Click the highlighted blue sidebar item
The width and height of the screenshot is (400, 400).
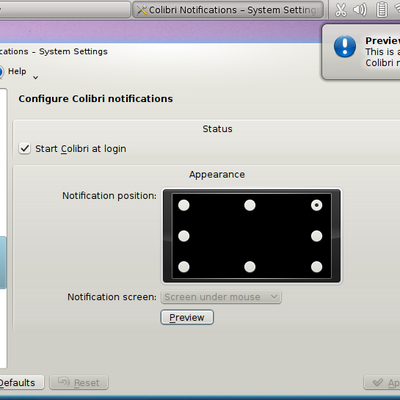click(3, 263)
